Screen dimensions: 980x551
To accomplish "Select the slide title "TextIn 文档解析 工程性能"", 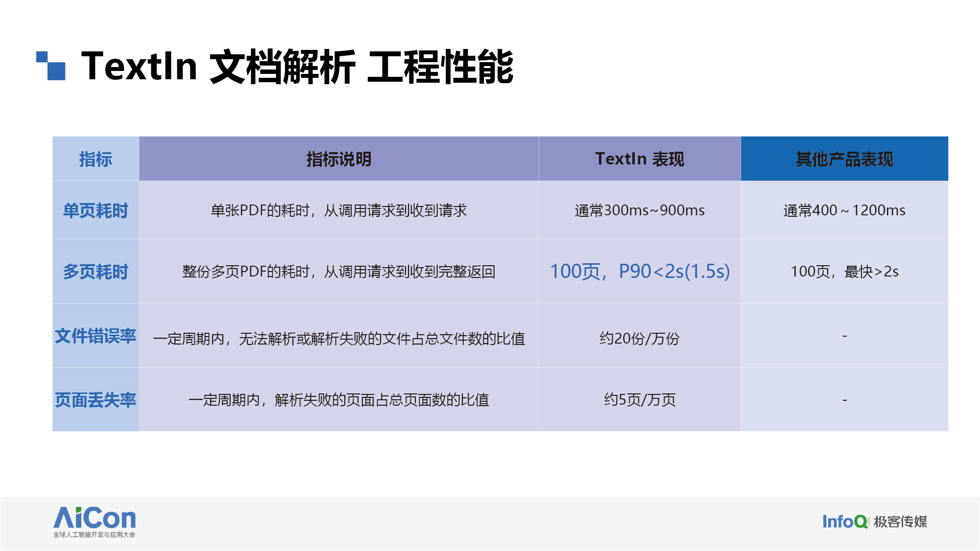I will (297, 67).
